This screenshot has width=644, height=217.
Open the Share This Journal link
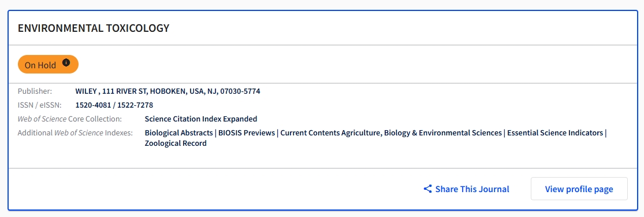(466, 189)
